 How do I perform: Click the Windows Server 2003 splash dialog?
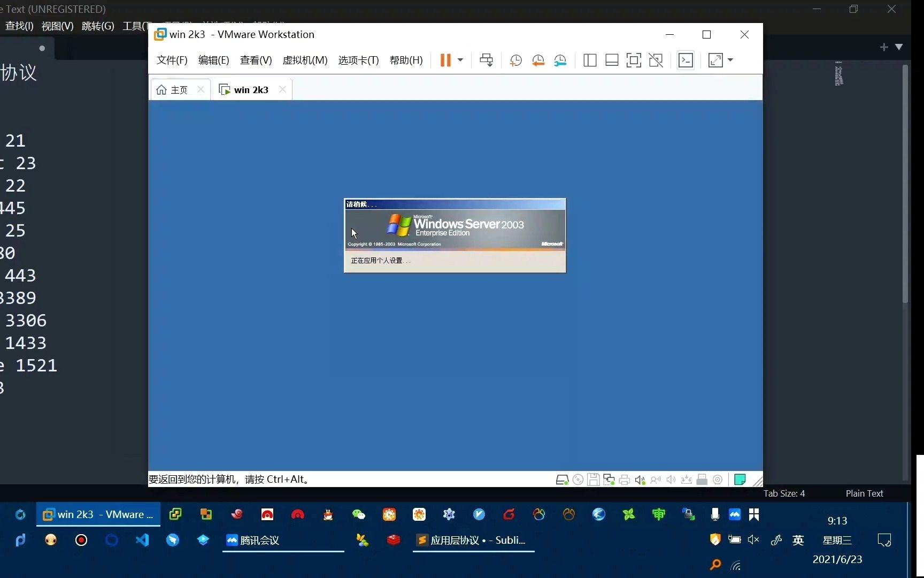[455, 235]
